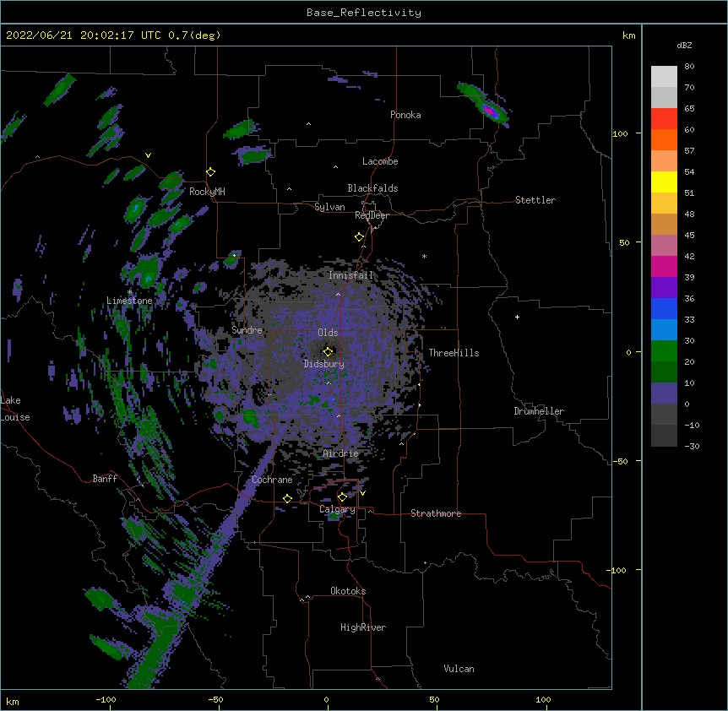Viewport: 728px width, 711px height.
Task: Click the yellow marker south of RedDeer
Action: pyautogui.click(x=360, y=237)
